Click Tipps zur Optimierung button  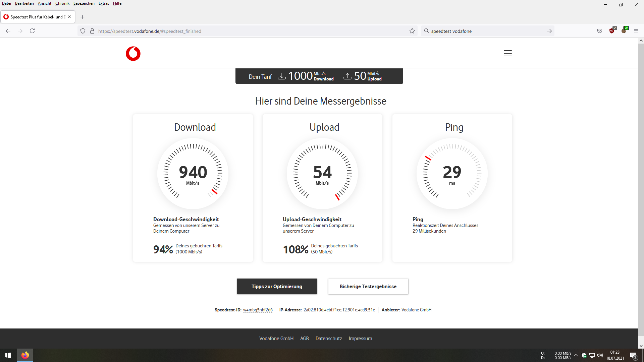277,286
